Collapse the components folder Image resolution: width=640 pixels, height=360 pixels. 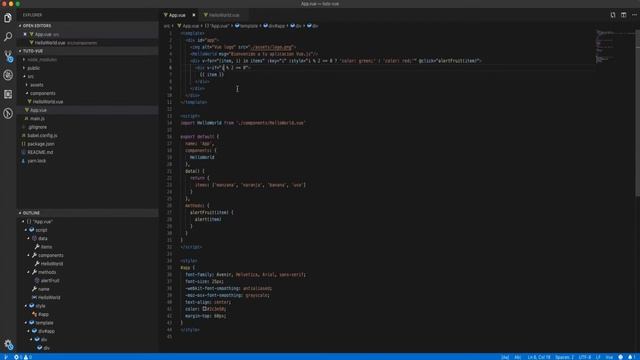(27, 93)
